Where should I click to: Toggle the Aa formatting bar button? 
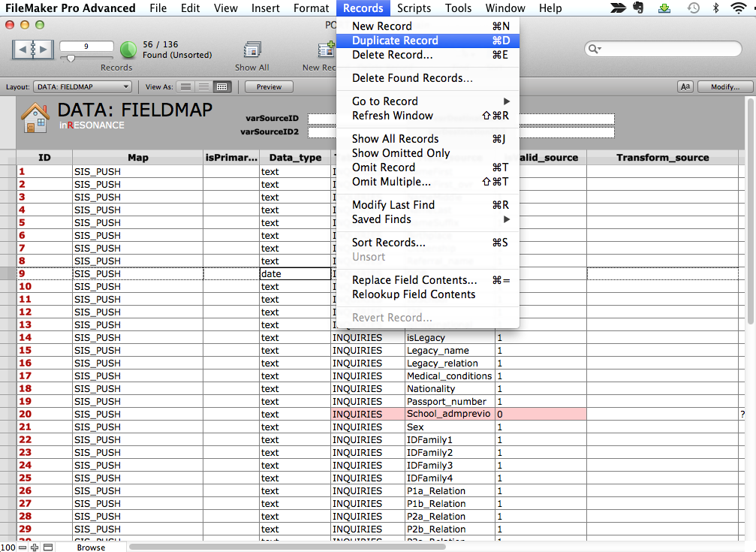(685, 87)
